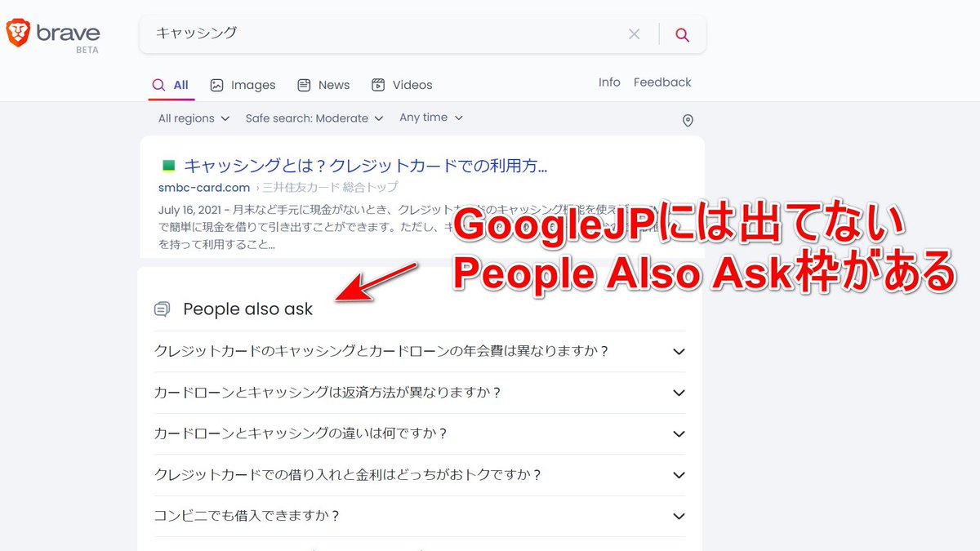Click the Videos film icon

[x=377, y=84]
